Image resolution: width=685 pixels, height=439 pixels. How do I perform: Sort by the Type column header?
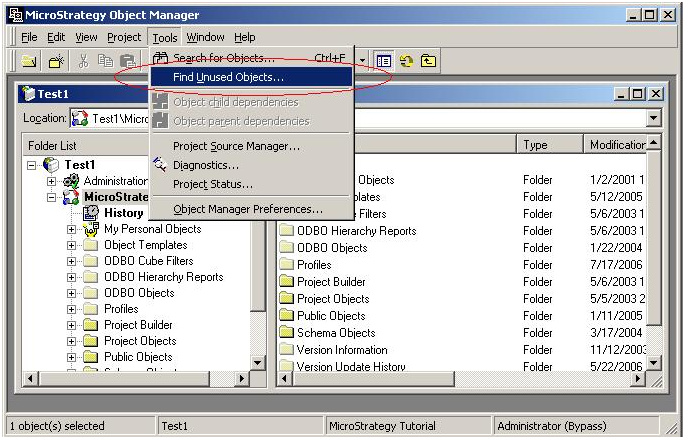(550, 145)
